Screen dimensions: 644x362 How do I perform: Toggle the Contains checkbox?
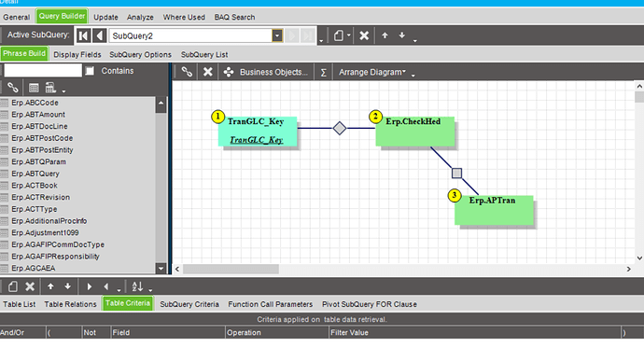[90, 71]
